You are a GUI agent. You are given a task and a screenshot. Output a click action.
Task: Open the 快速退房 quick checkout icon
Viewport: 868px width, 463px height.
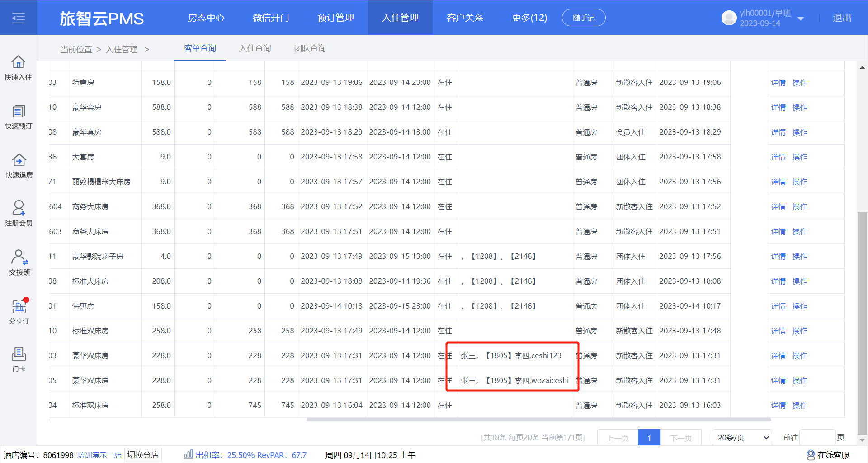19,166
